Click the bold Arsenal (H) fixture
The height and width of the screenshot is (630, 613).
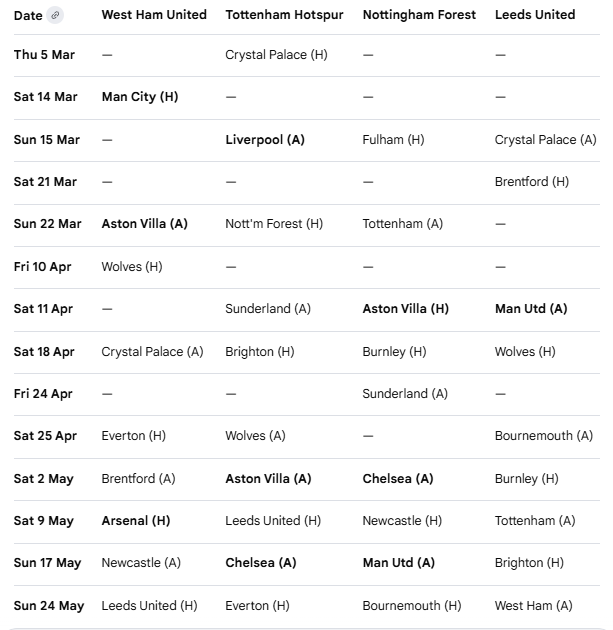pyautogui.click(x=136, y=521)
